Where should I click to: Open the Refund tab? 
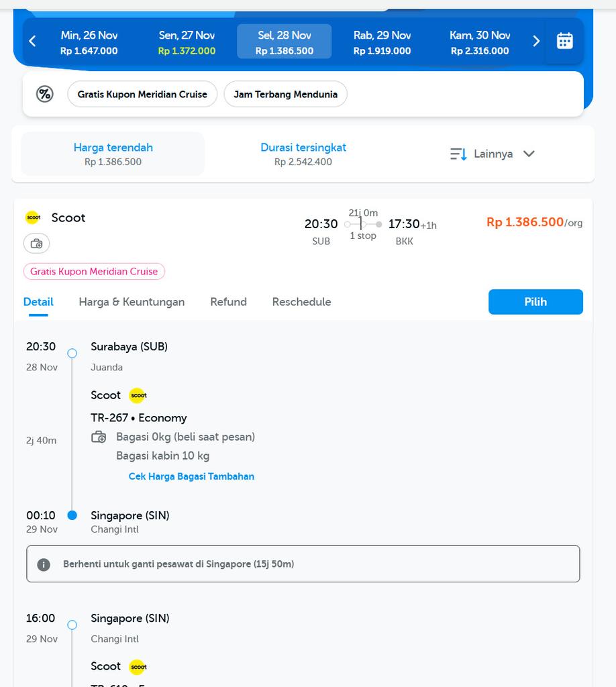(228, 302)
